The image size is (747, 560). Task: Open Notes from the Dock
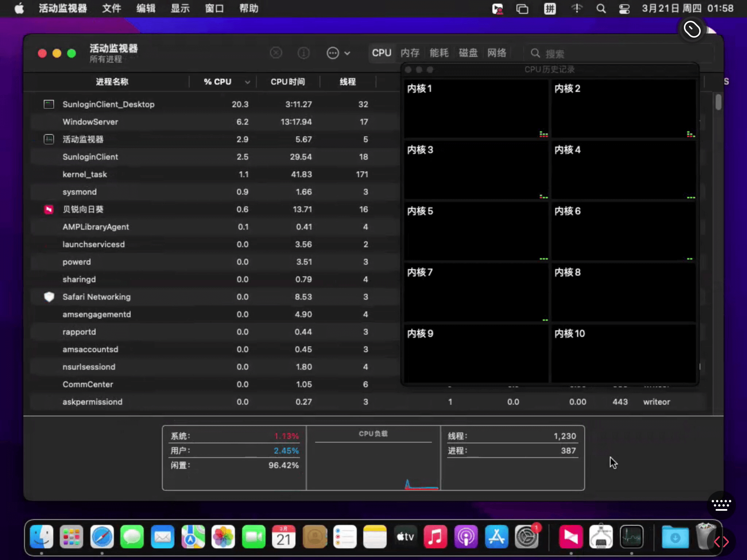(375, 537)
